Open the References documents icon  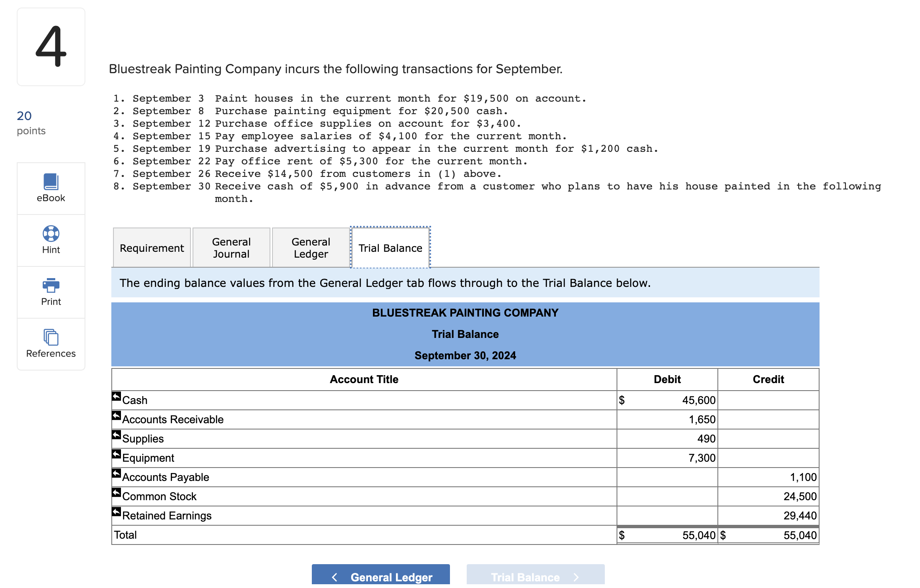(51, 337)
